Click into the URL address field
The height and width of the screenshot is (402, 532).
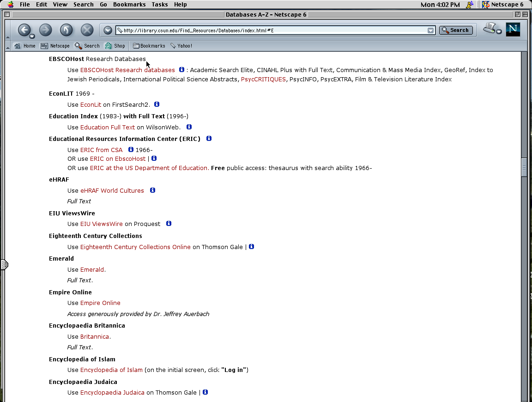tap(275, 30)
